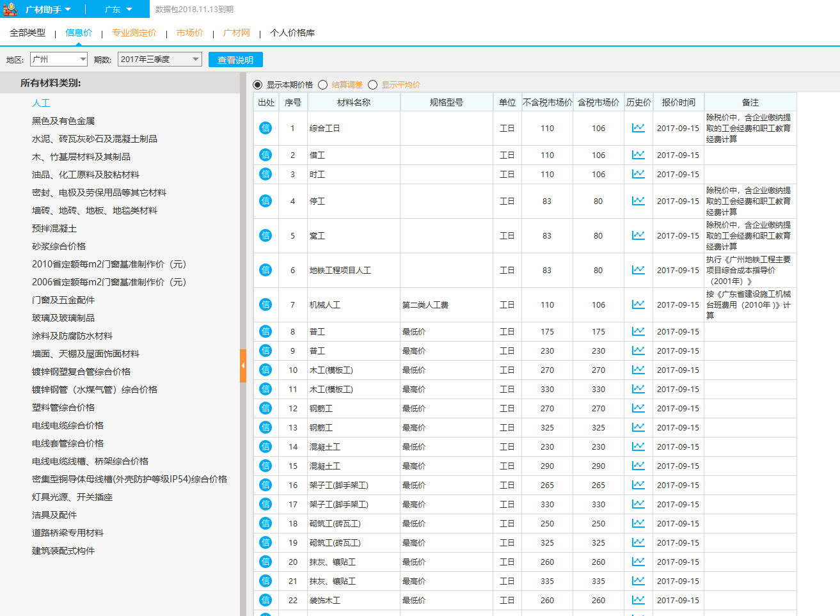840x616 pixels.
Task: Click the 信 source icon for row 21
Action: tap(265, 581)
